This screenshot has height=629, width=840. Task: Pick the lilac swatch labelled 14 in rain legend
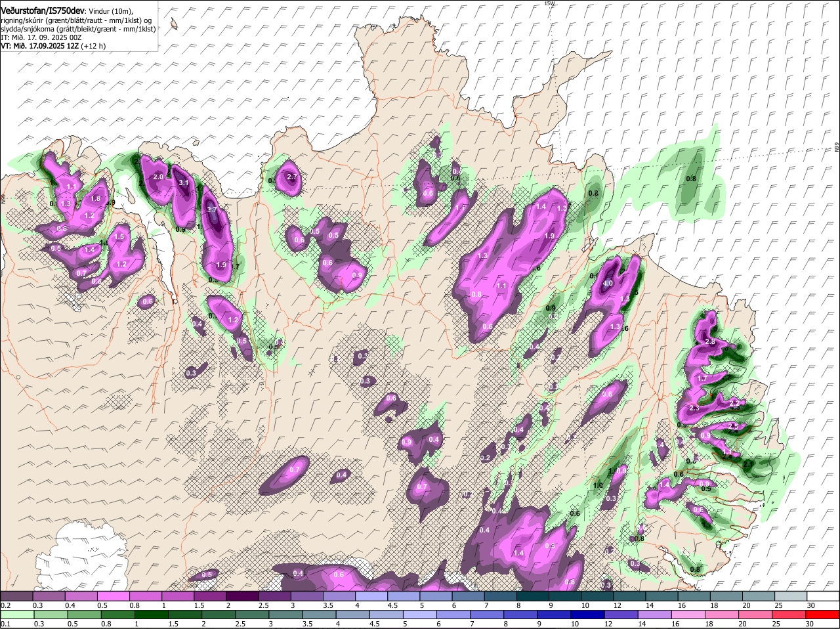click(x=655, y=615)
